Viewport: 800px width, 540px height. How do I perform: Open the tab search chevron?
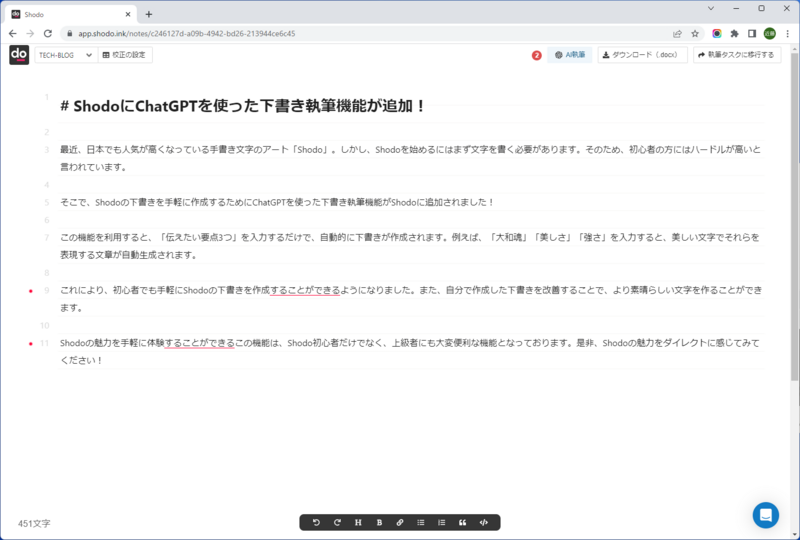click(711, 8)
